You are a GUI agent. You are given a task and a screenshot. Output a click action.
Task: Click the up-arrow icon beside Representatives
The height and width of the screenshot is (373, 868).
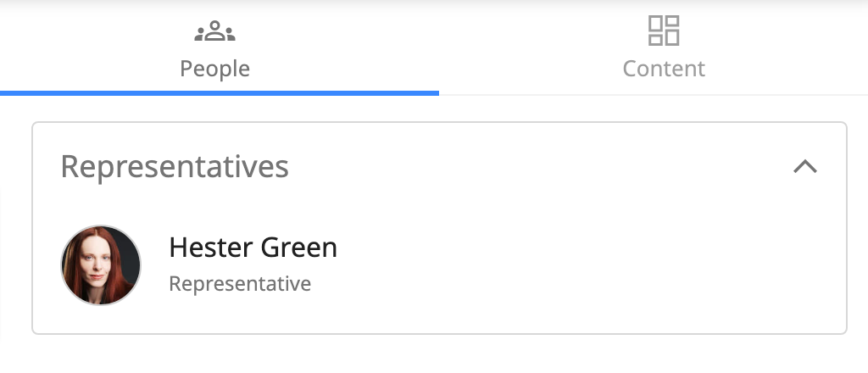point(804,167)
